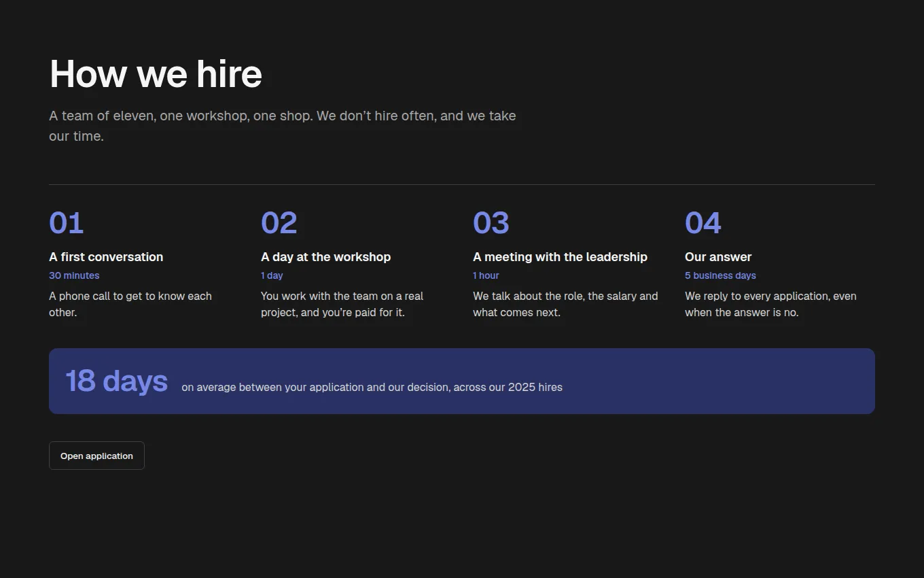The width and height of the screenshot is (924, 578).
Task: Select the "How we hire" heading
Action: pyautogui.click(x=156, y=73)
